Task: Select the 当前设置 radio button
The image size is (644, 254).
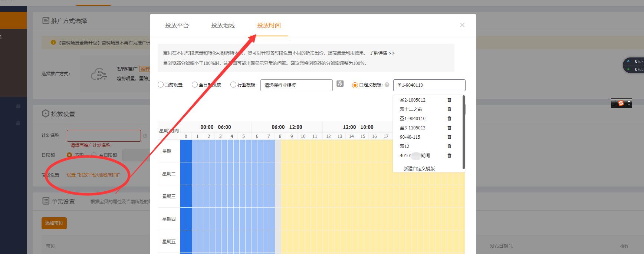Action: (161, 85)
